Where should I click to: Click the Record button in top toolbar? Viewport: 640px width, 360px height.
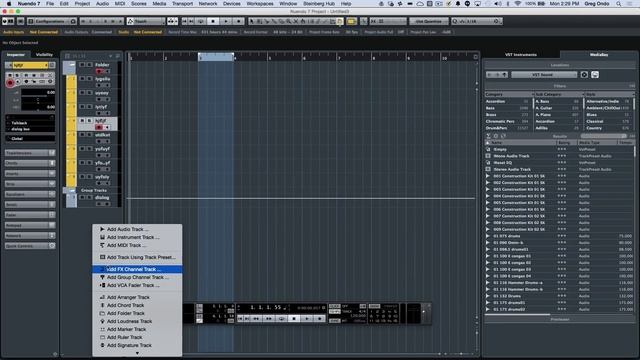pos(239,21)
